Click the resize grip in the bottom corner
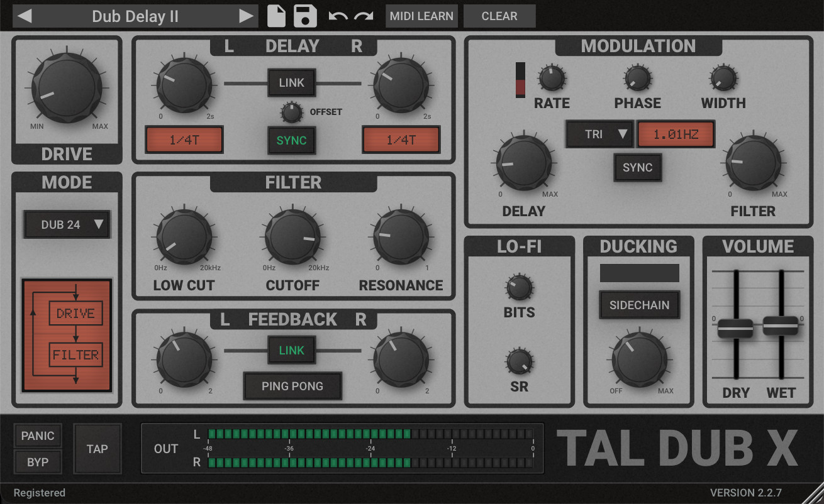Image resolution: width=824 pixels, height=504 pixels. click(813, 493)
